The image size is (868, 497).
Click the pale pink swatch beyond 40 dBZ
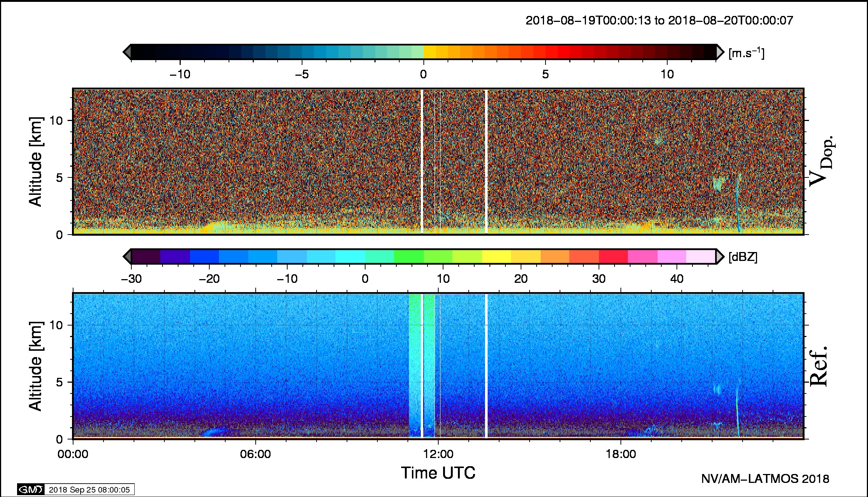(x=701, y=256)
